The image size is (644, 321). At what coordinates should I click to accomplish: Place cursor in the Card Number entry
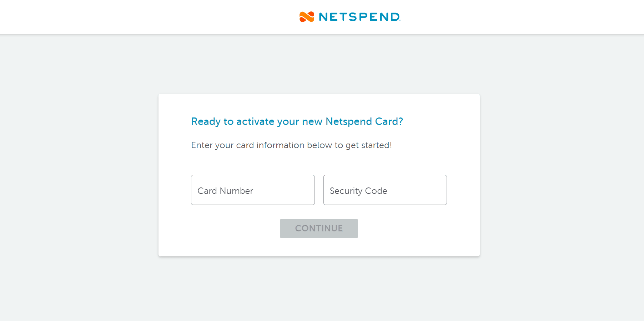point(252,190)
